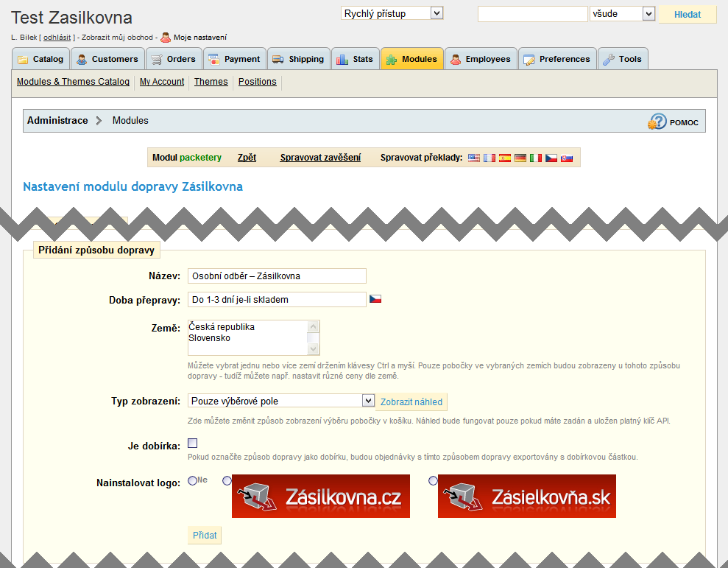Screen dimensions: 728x568
Task: Switch to the Orders tab
Action: 174,59
